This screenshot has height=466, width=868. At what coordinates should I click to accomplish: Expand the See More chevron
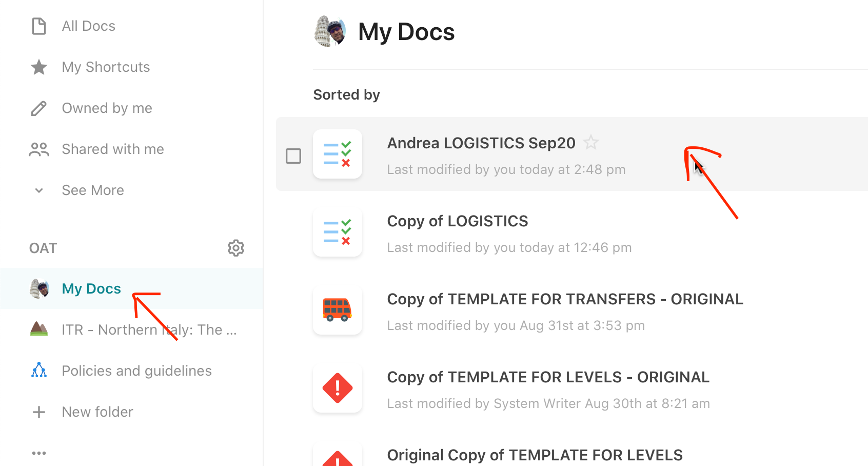[x=39, y=190]
